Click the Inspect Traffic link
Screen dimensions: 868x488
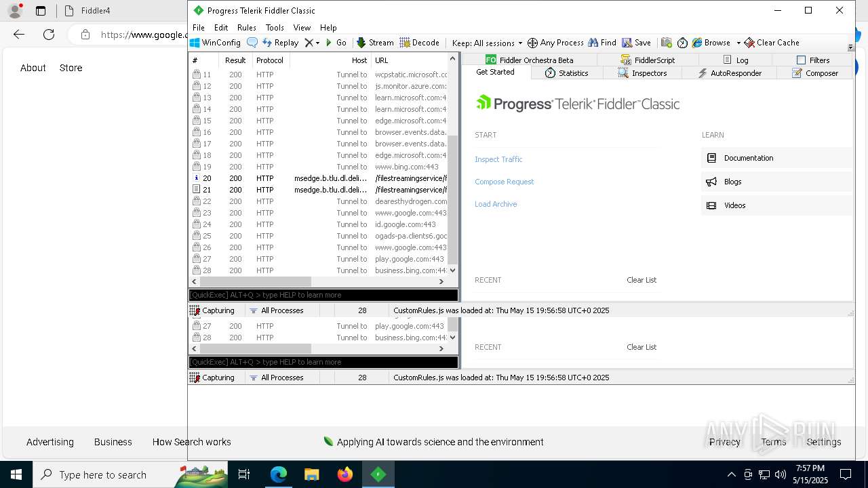pyautogui.click(x=498, y=159)
